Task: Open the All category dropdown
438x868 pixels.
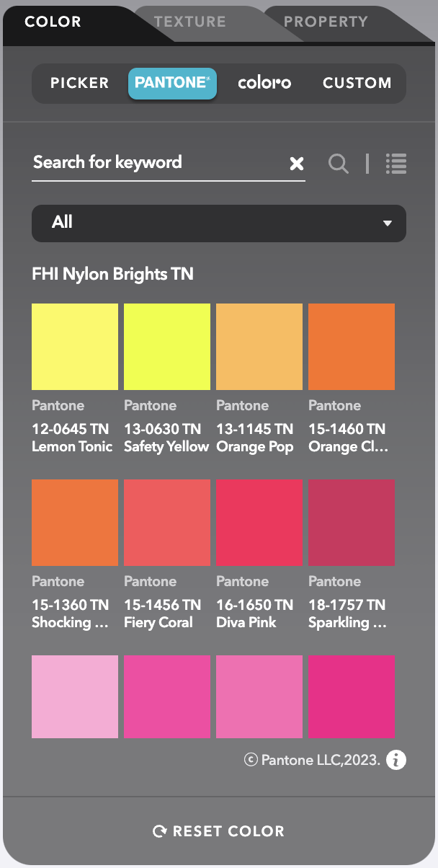Action: pyautogui.click(x=219, y=223)
